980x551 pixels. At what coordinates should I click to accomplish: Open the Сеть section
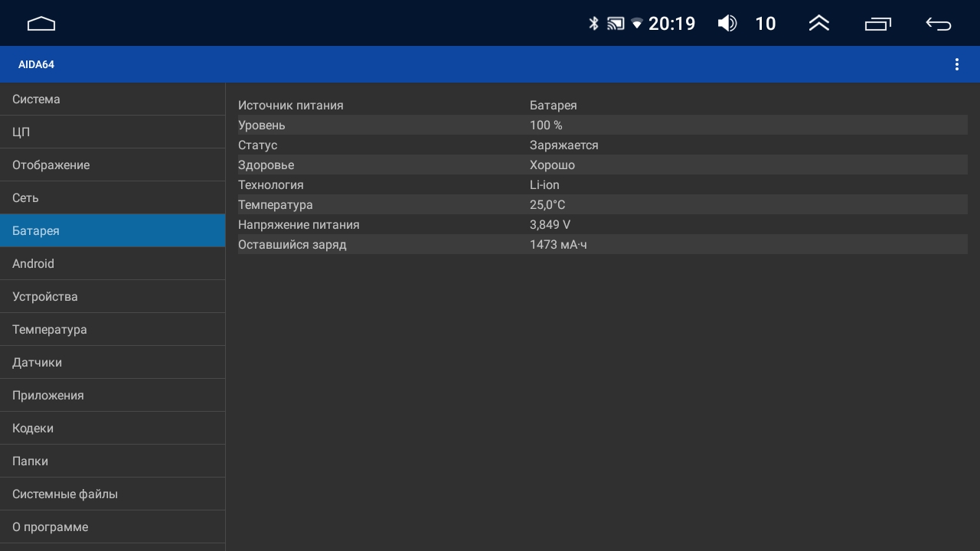coord(113,198)
